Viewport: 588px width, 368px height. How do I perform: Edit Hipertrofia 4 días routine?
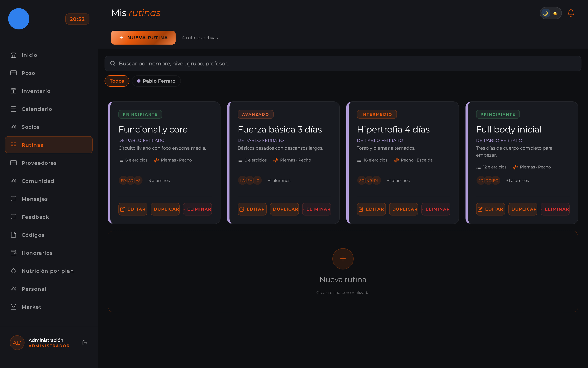pyautogui.click(x=371, y=209)
